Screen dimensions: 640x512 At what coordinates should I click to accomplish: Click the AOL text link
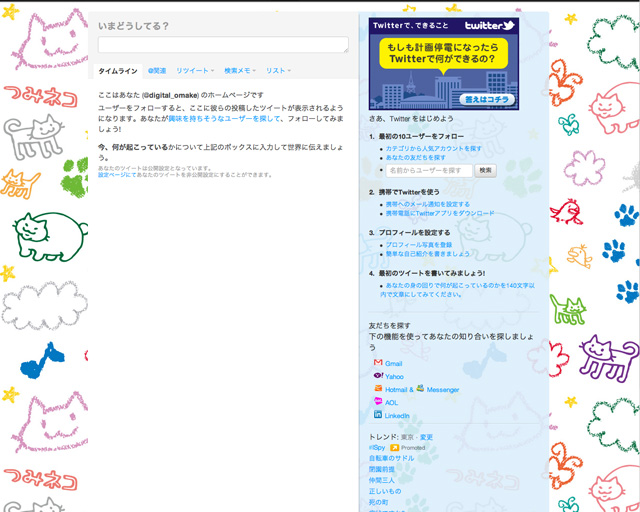tap(391, 403)
